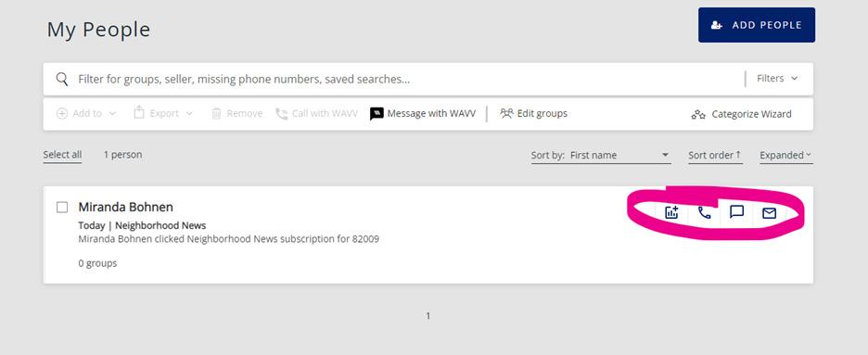Click Call with WAVV
Image resolution: width=868 pixels, height=355 pixels.
point(316,113)
